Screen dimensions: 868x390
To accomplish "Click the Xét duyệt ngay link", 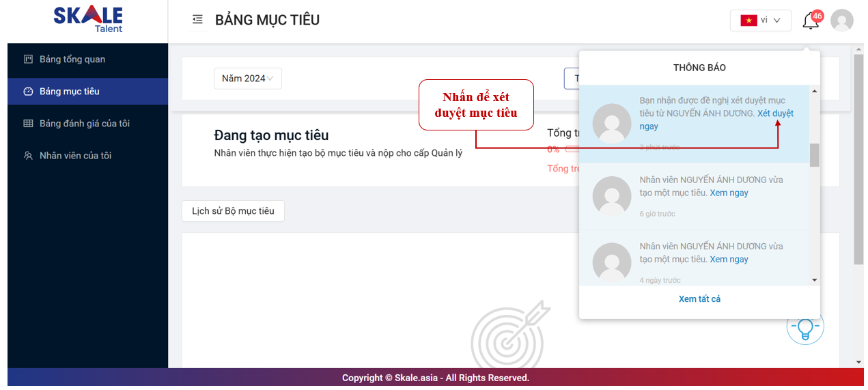I will 775,113.
